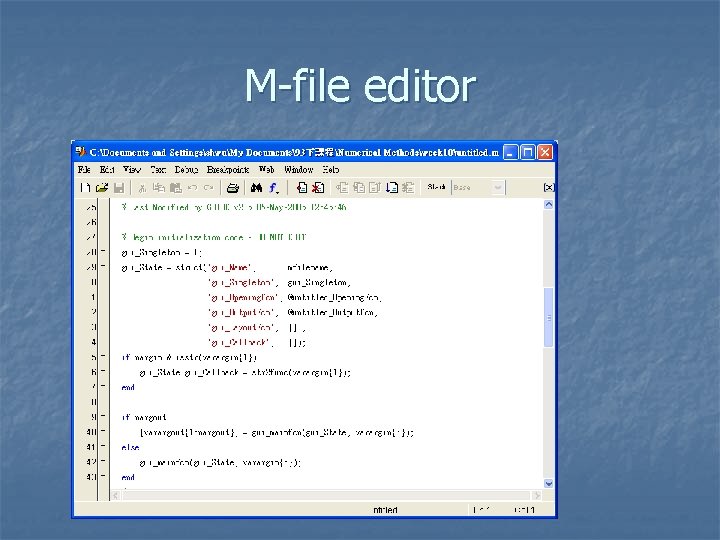Open the Debug menu
This screenshot has height=540, width=720.
point(186,169)
